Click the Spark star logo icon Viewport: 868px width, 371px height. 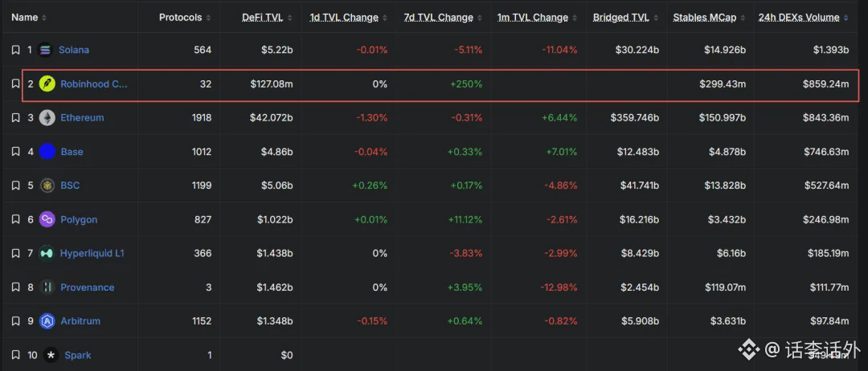(51, 355)
